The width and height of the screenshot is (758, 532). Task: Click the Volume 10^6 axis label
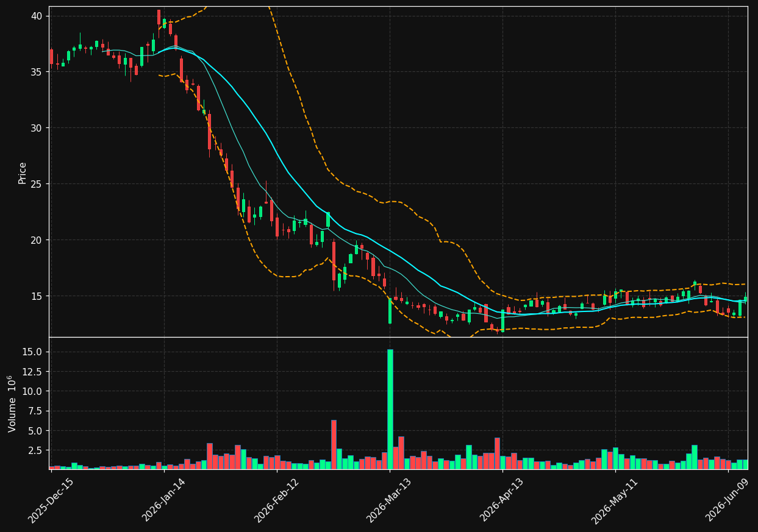(x=12, y=403)
